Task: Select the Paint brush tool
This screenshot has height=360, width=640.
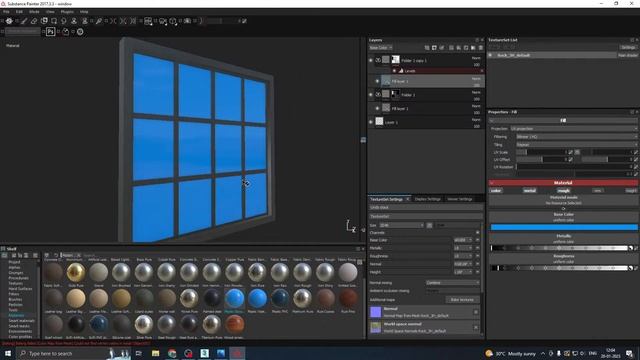Action: pos(24,21)
